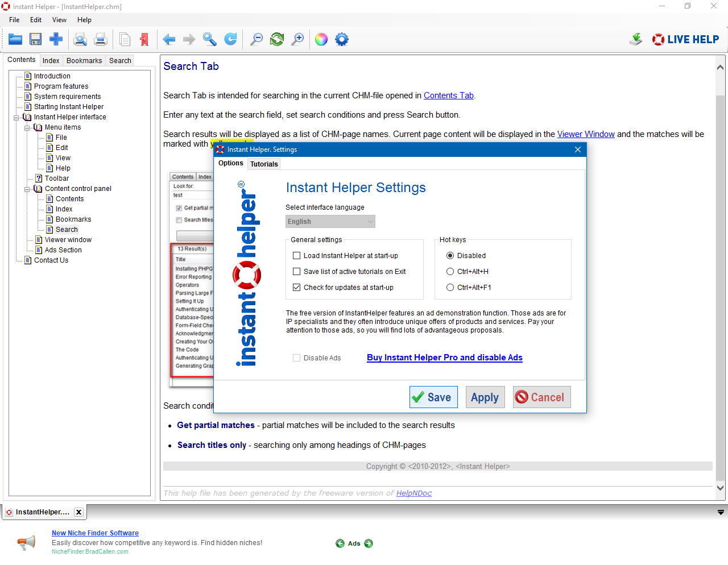Show next ad with right green arrow
This screenshot has width=728, height=565.
(x=369, y=543)
